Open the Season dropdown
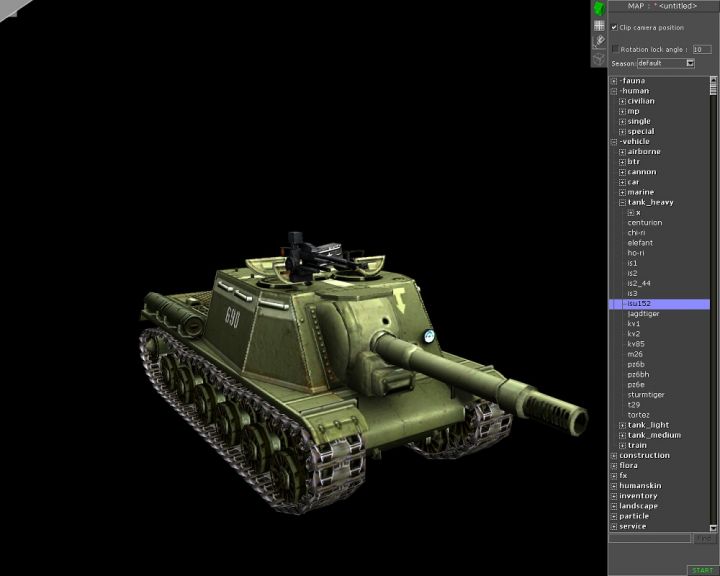 click(x=690, y=63)
